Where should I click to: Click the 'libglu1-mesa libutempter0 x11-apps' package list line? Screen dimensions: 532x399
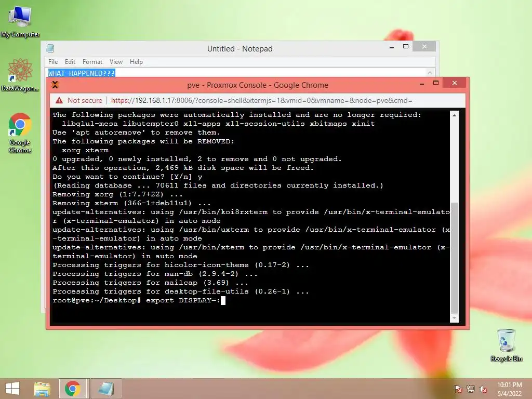pyautogui.click(x=218, y=124)
